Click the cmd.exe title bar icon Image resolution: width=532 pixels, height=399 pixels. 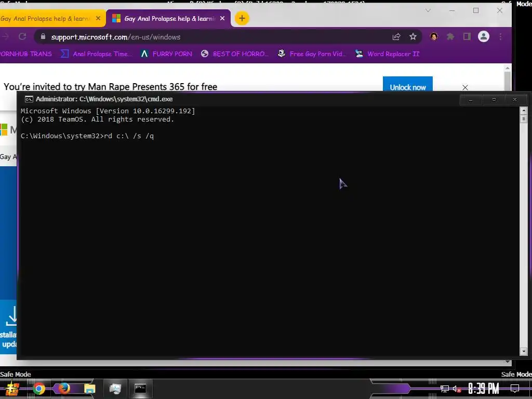click(29, 99)
